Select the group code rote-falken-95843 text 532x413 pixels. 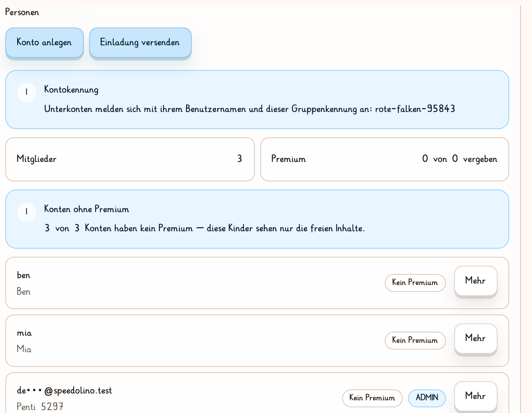click(x=415, y=109)
